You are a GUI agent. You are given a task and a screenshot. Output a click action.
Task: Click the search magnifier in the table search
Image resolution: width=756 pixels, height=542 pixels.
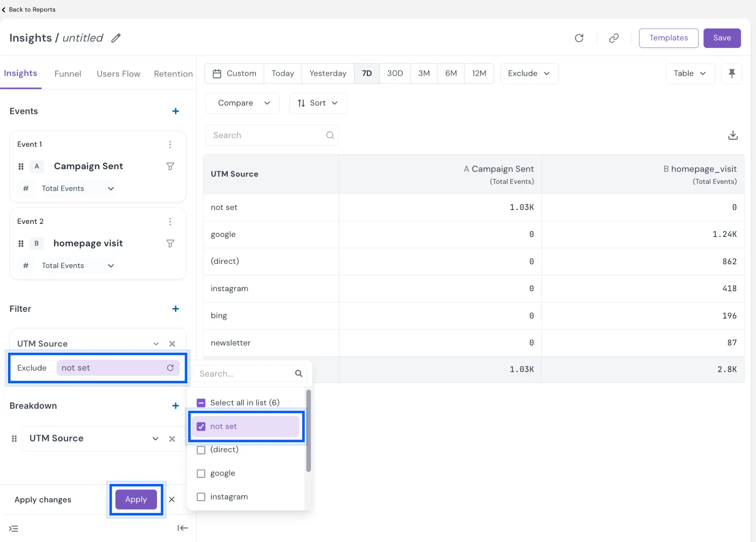(x=330, y=135)
